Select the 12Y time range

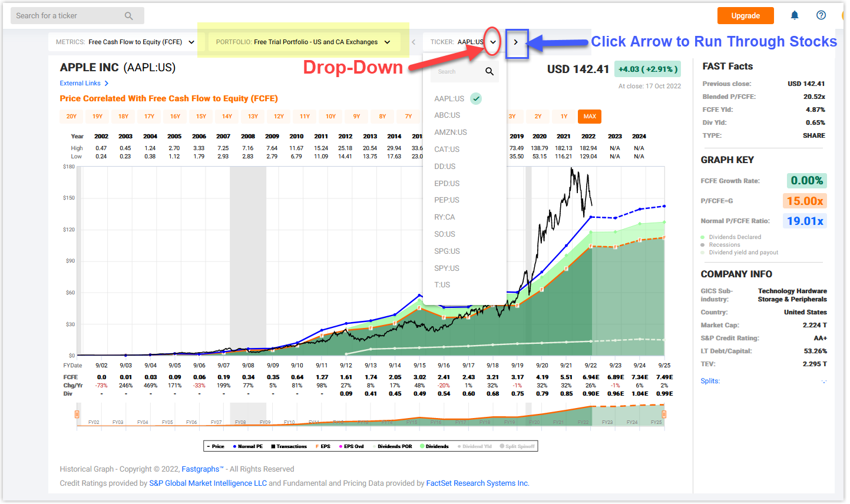tap(279, 117)
